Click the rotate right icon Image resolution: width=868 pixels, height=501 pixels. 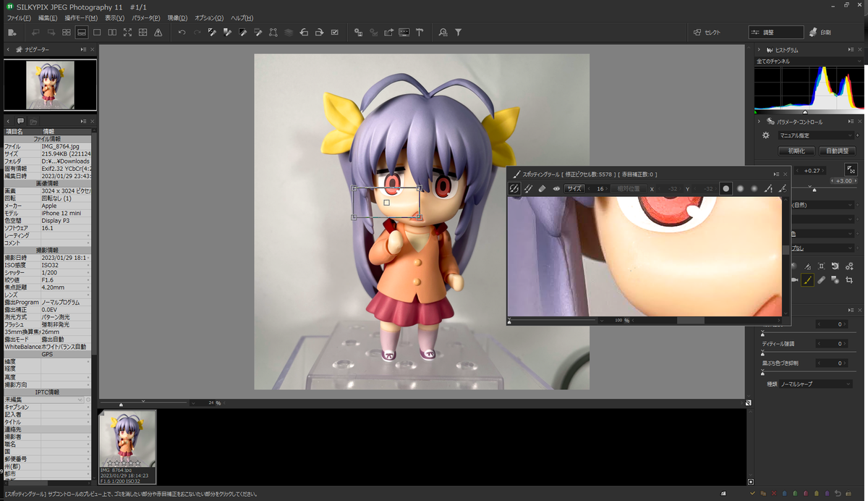tap(318, 33)
